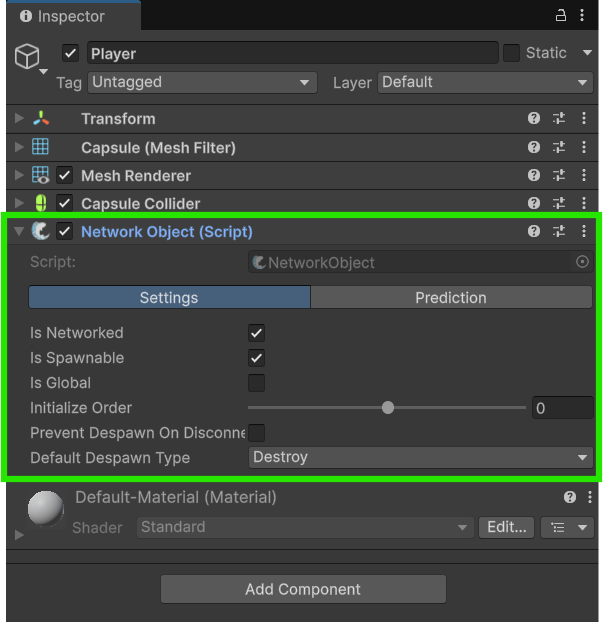Click the Network Object script icon
603x622 pixels.
[x=40, y=231]
